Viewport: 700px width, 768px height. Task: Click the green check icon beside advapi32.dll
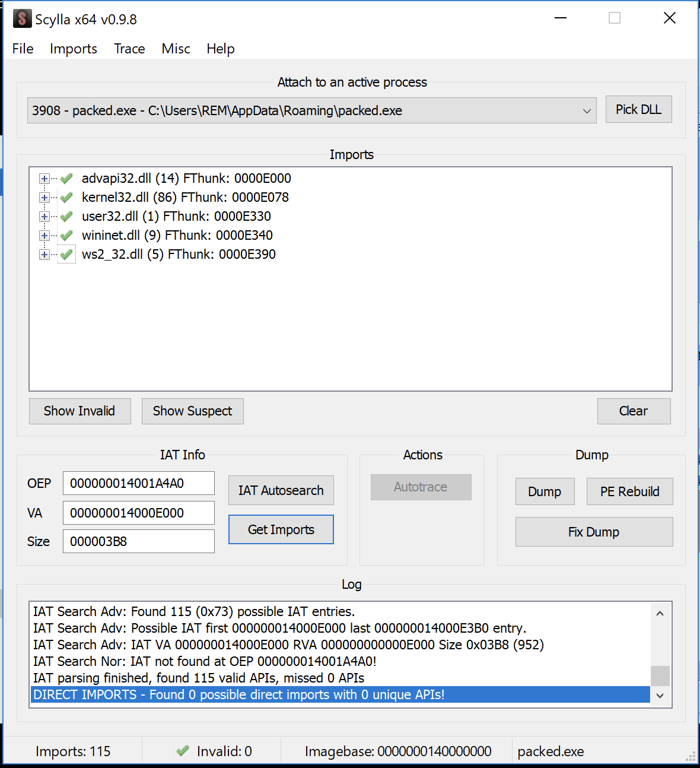pos(66,178)
